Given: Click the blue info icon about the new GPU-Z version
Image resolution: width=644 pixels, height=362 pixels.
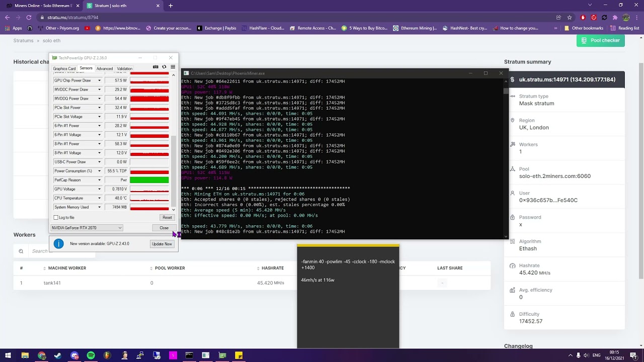Looking at the screenshot, I should click(59, 244).
